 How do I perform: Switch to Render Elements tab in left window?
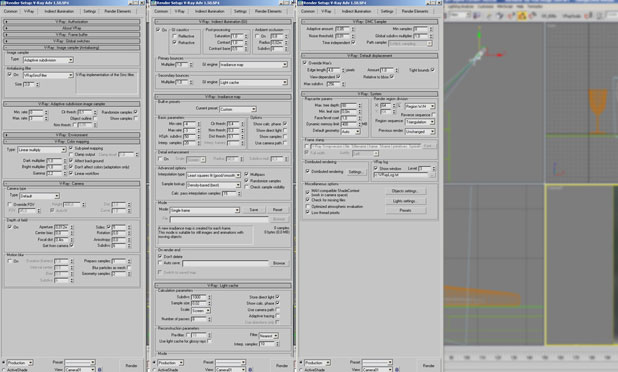[x=117, y=11]
